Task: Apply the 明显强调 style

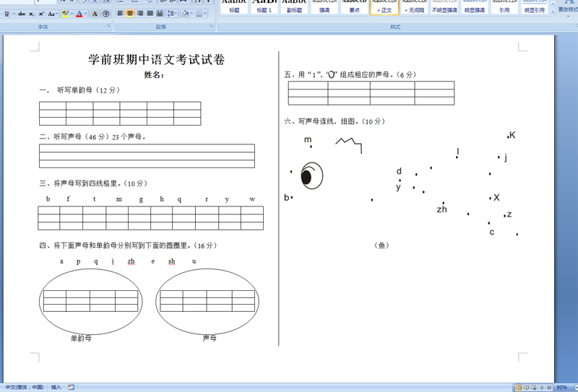Action: pyautogui.click(x=475, y=6)
